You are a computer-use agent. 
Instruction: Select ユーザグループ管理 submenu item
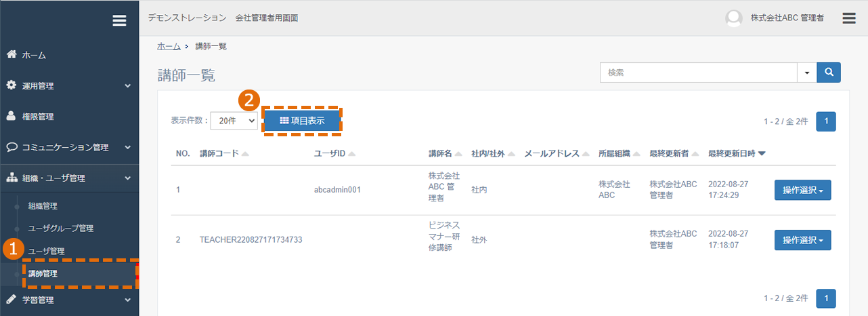[61, 229]
